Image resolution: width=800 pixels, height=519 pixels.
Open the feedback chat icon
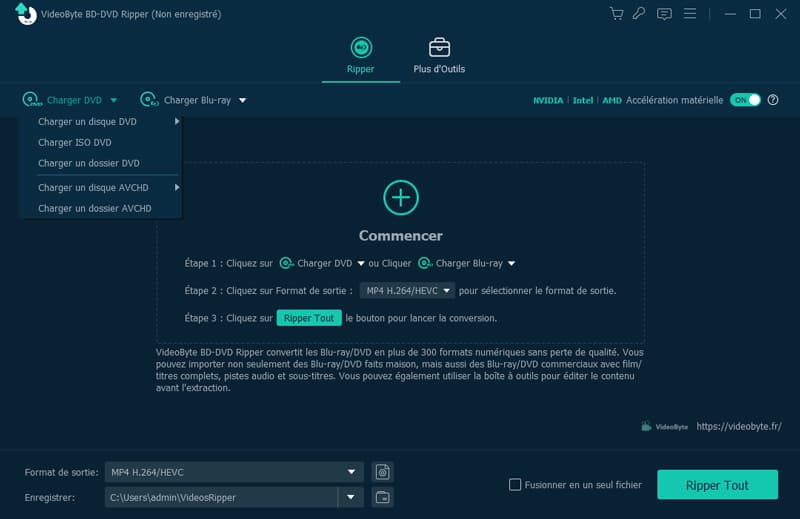664,14
